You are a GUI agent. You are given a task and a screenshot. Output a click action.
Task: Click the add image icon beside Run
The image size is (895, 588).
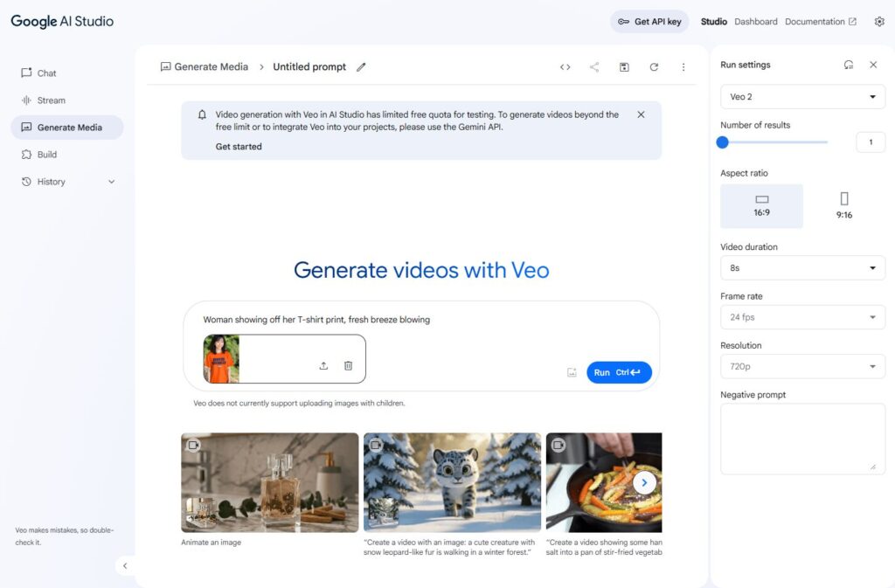click(572, 372)
